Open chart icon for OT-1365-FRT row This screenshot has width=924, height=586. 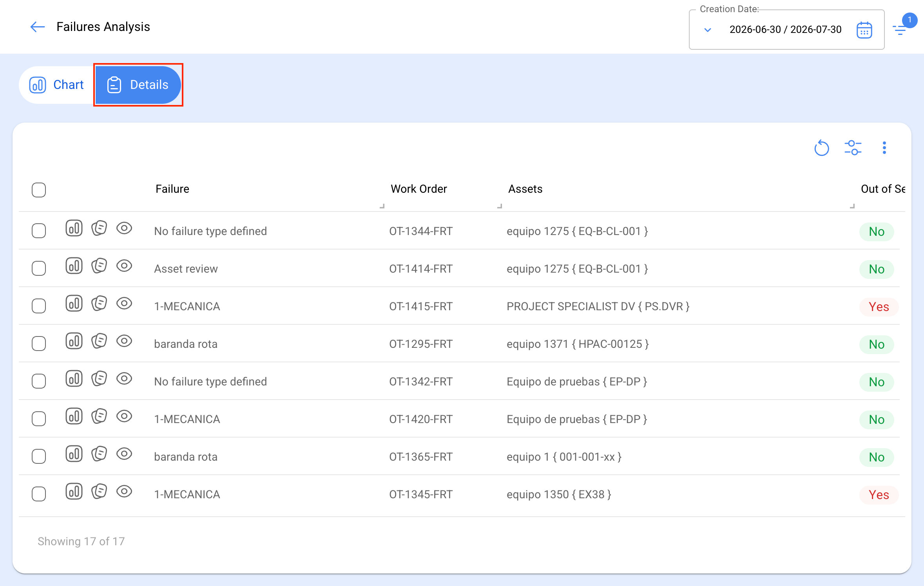pos(74,454)
